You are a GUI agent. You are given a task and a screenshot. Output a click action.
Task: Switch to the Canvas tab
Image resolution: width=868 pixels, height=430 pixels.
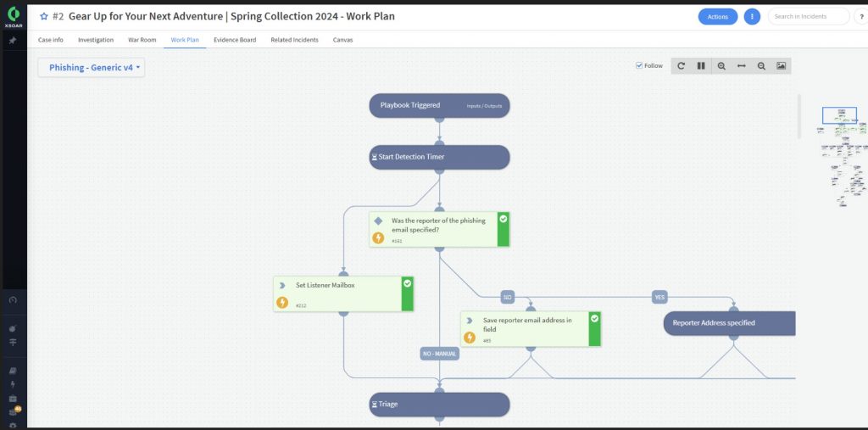point(342,40)
